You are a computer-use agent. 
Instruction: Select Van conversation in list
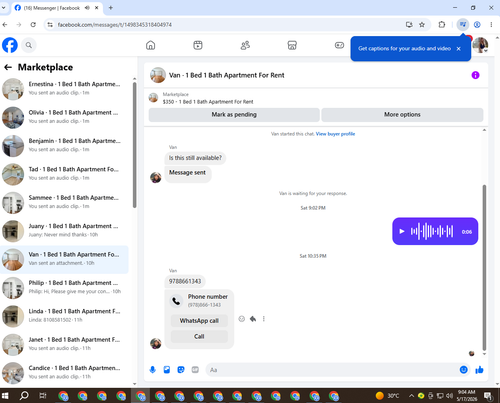point(64,259)
